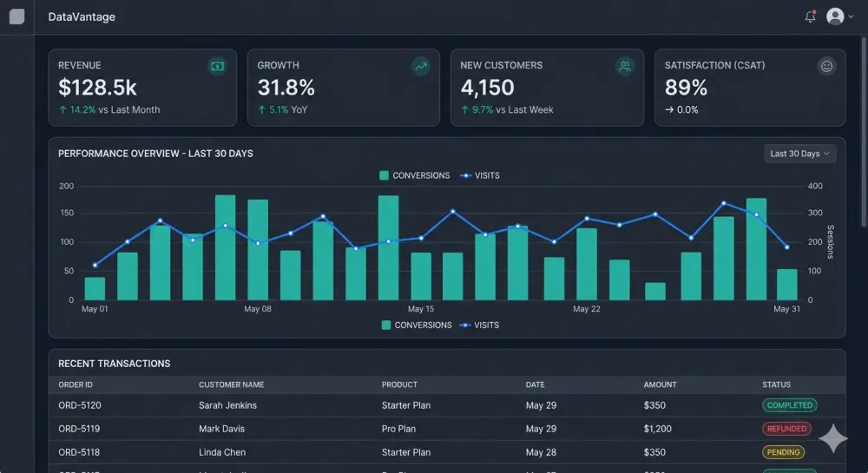Click the 5.1% YoY text

(x=282, y=109)
